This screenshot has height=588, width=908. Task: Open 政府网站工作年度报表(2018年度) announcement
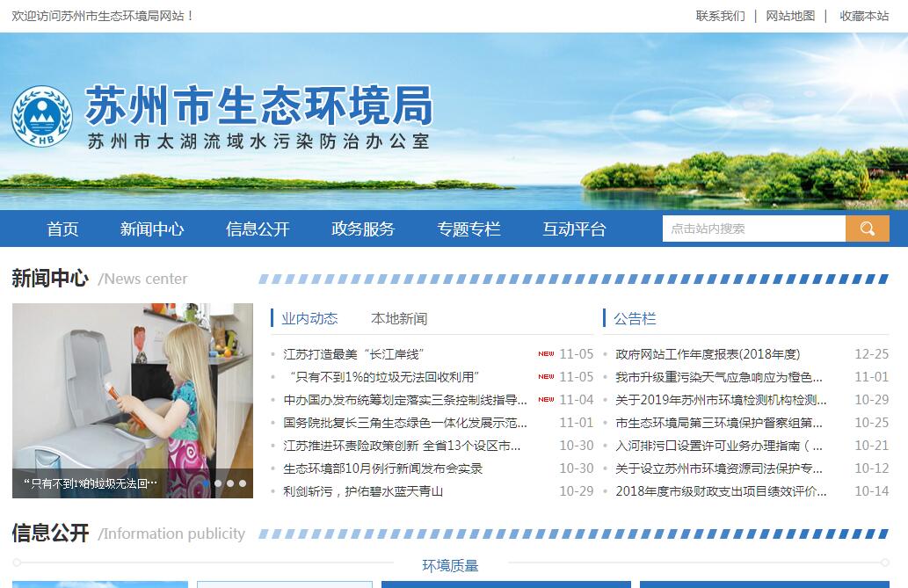pyautogui.click(x=708, y=354)
